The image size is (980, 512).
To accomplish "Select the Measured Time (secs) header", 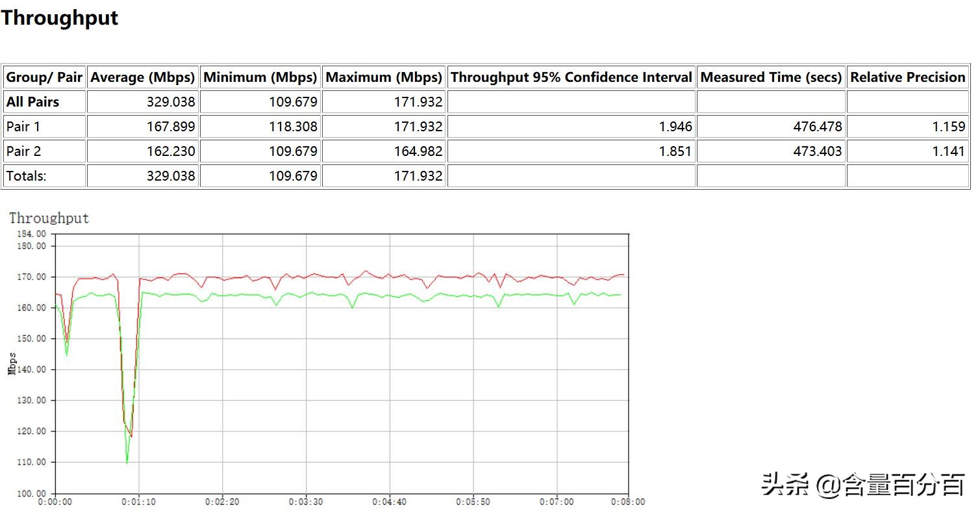I will click(x=771, y=77).
